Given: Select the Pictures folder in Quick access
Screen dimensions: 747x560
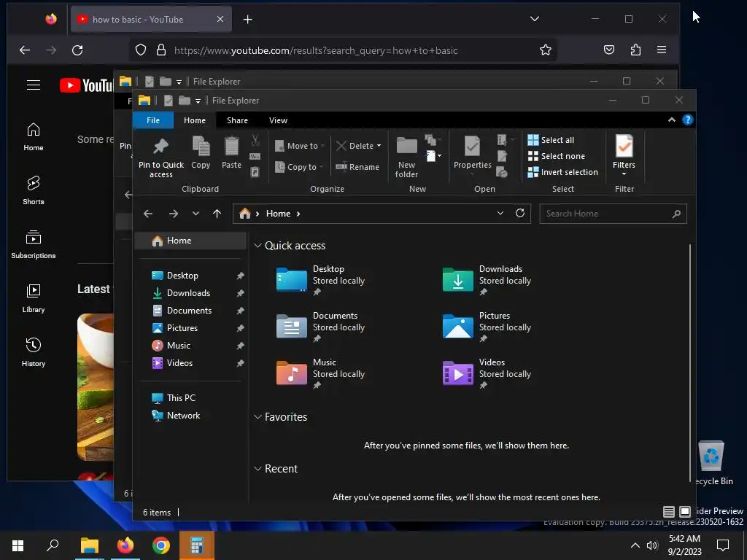Looking at the screenshot, I should [x=488, y=327].
